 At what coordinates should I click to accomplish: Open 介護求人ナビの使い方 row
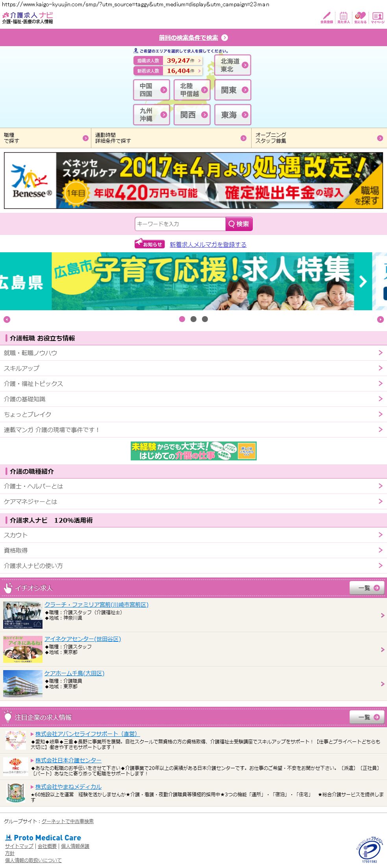[x=193, y=566]
